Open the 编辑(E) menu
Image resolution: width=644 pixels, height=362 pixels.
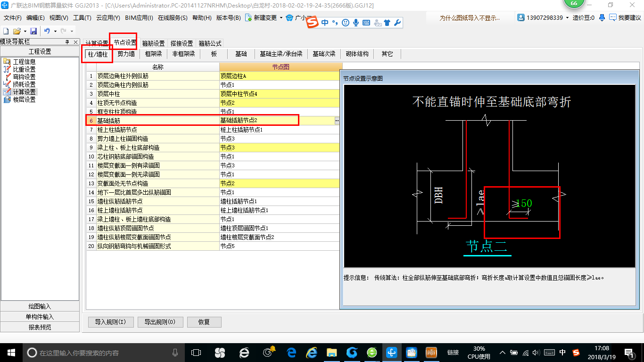(x=35, y=18)
